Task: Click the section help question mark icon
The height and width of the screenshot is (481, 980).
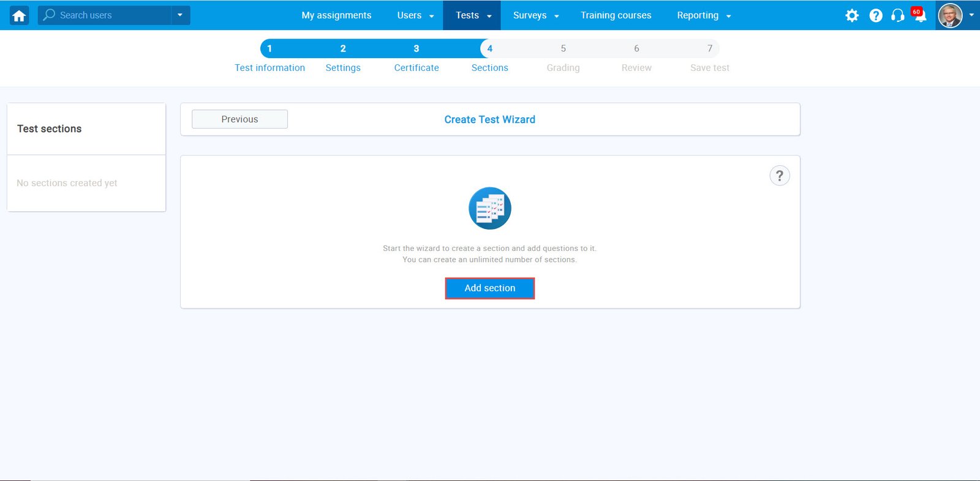Action: point(779,176)
